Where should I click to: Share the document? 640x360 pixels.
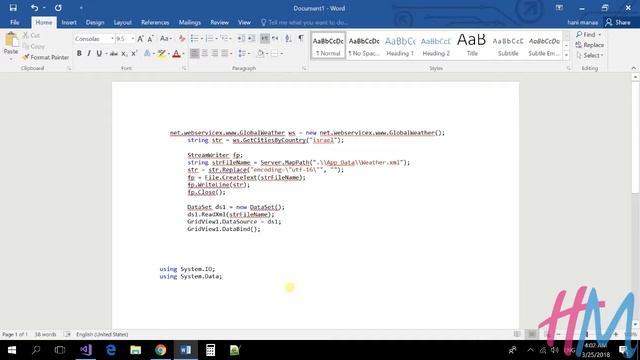(x=618, y=22)
